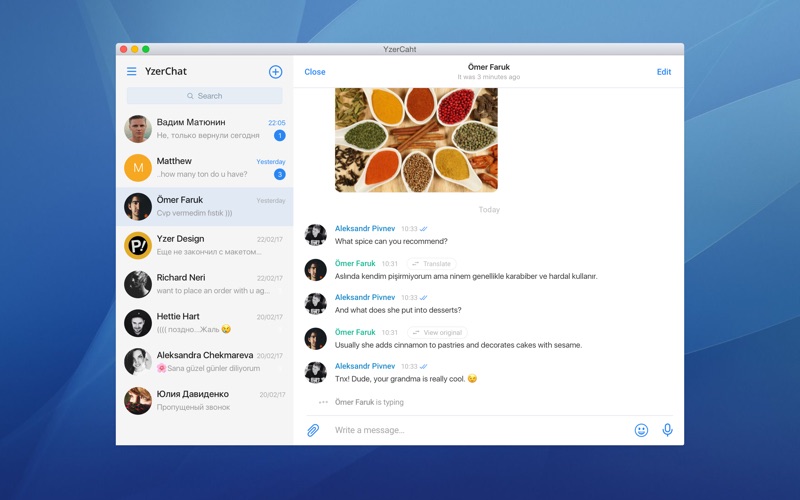Image resolution: width=800 pixels, height=500 pixels.
Task: Click the 'Ömer Faruk is typing' indicator
Action: pyautogui.click(x=369, y=402)
